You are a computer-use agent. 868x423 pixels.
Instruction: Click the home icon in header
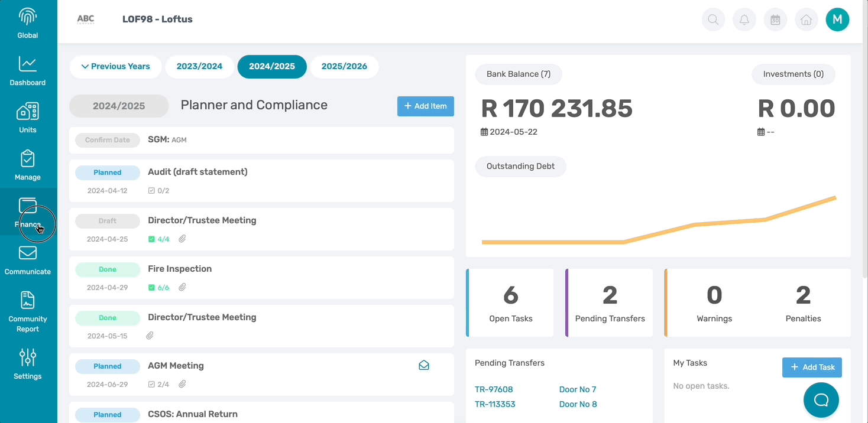[806, 19]
